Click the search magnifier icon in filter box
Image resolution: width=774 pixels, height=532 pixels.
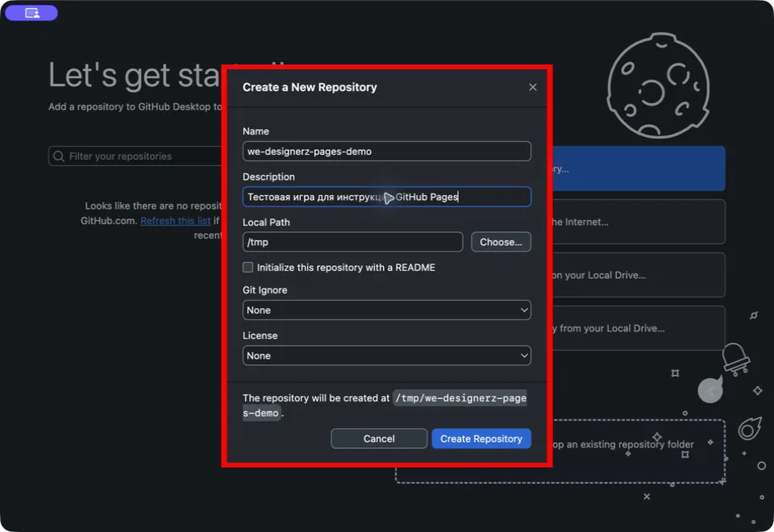pyautogui.click(x=59, y=156)
